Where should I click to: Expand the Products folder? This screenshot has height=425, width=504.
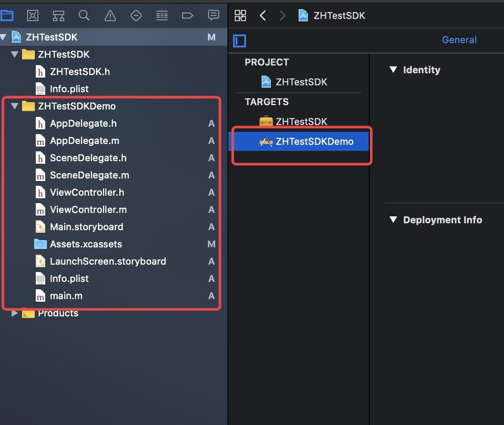coord(15,313)
